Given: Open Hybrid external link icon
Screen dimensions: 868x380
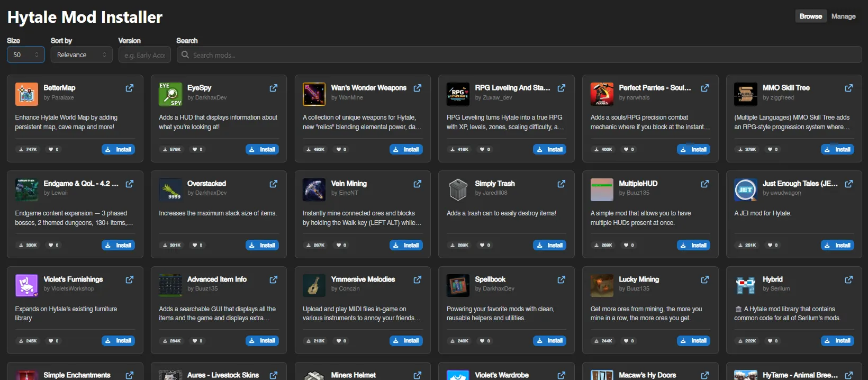Looking at the screenshot, I should (x=849, y=280).
